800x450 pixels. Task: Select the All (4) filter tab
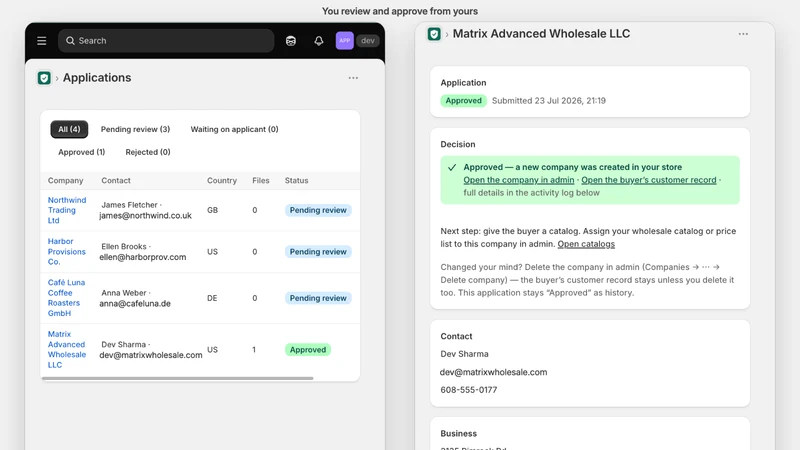[x=69, y=130]
